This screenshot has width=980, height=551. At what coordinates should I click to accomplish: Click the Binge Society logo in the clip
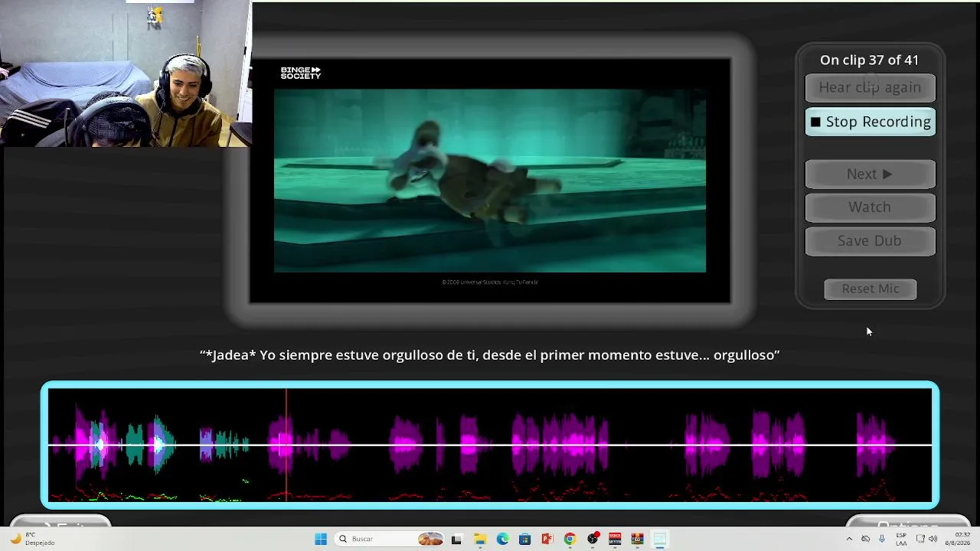pos(300,73)
